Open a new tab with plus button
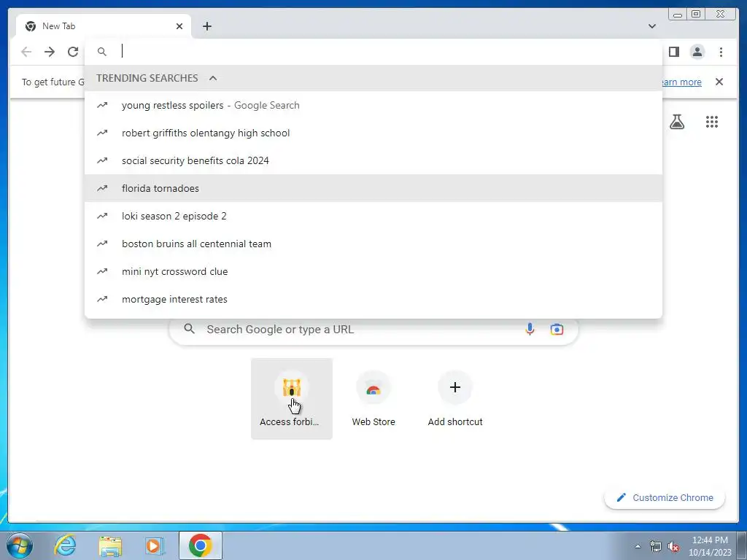The width and height of the screenshot is (747, 560). click(206, 26)
